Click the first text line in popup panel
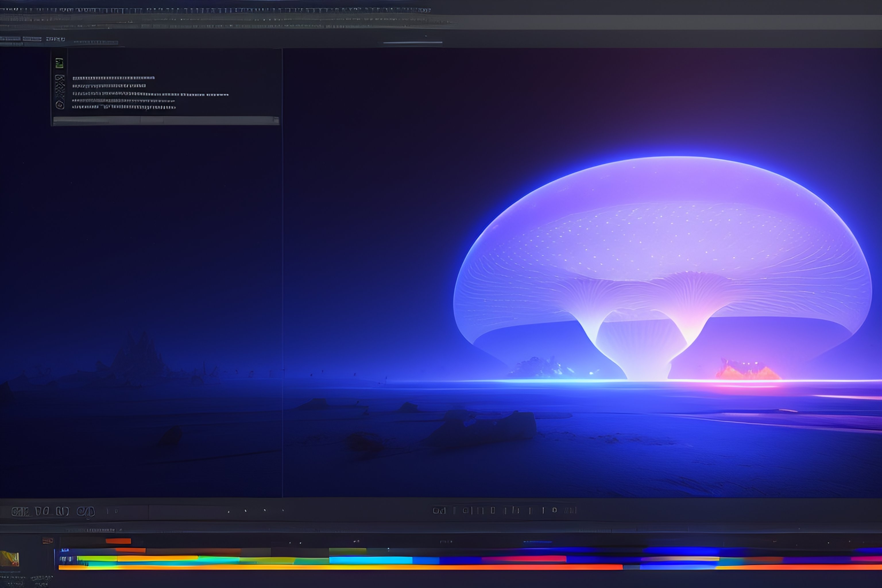Viewport: 882px width, 588px height. click(113, 78)
